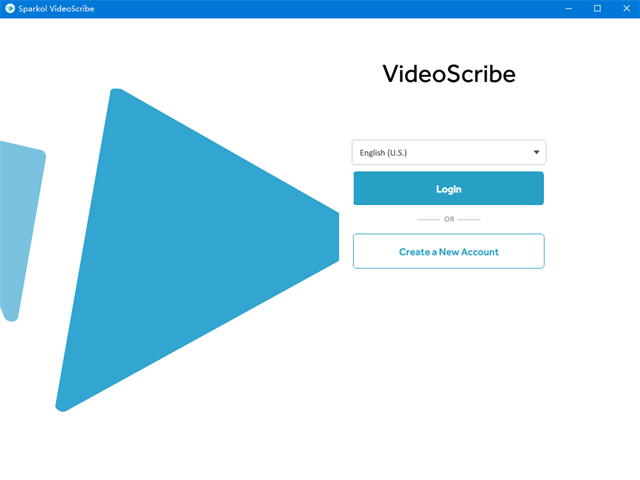
Task: Minimize the VideoScribe window
Action: click(568, 9)
